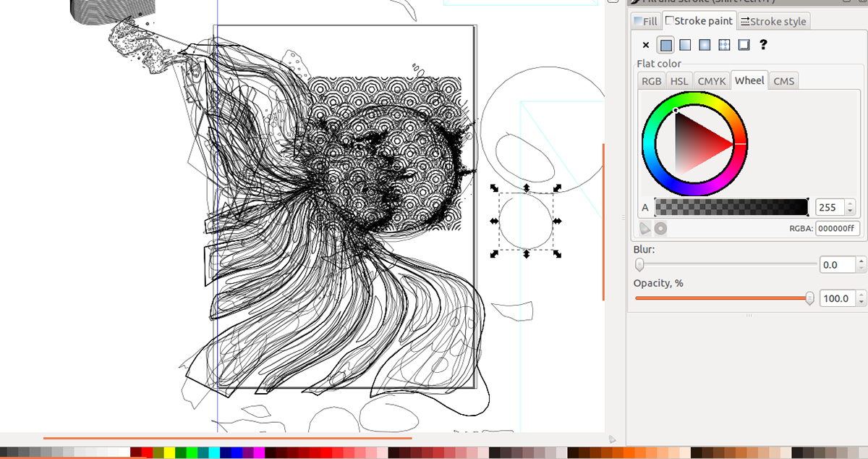Choose Flat color paint type icon
Viewport: 868px width, 459px height.
coord(665,45)
